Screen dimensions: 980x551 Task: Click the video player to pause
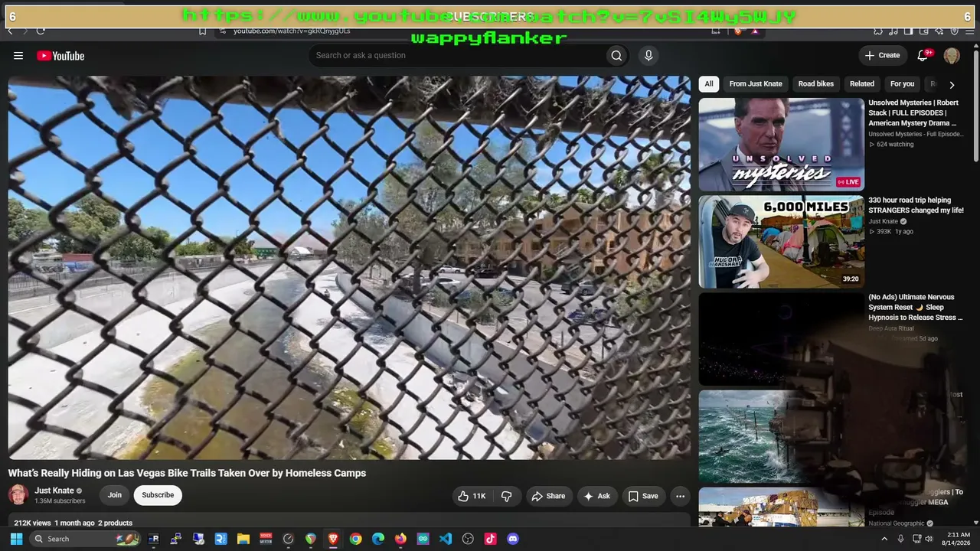click(349, 268)
